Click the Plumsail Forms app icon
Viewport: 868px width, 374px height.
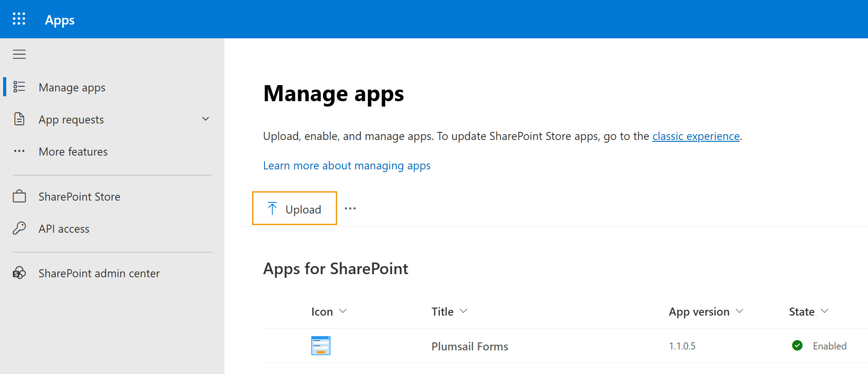tap(321, 346)
